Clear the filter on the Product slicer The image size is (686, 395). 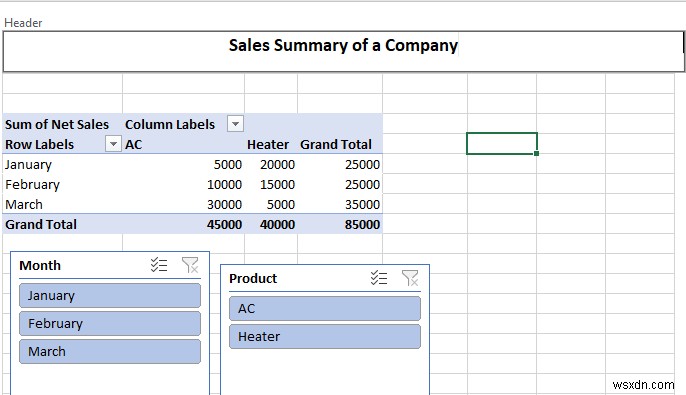point(410,278)
